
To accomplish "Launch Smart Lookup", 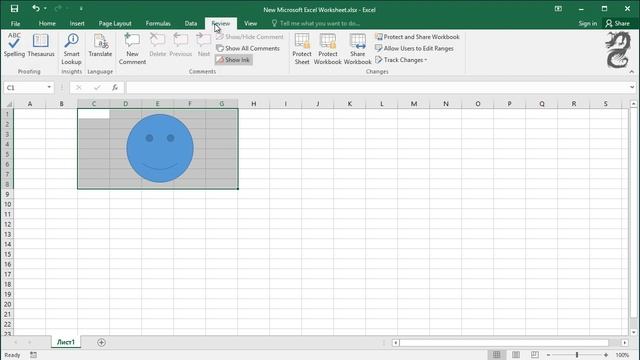I will tap(71, 49).
